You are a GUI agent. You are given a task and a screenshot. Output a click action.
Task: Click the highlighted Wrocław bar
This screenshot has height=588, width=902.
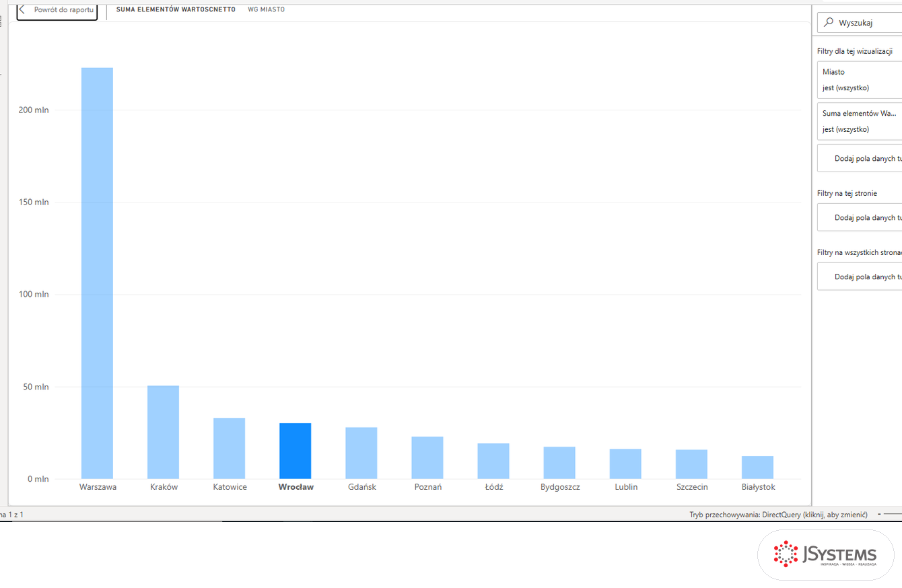pyautogui.click(x=296, y=451)
